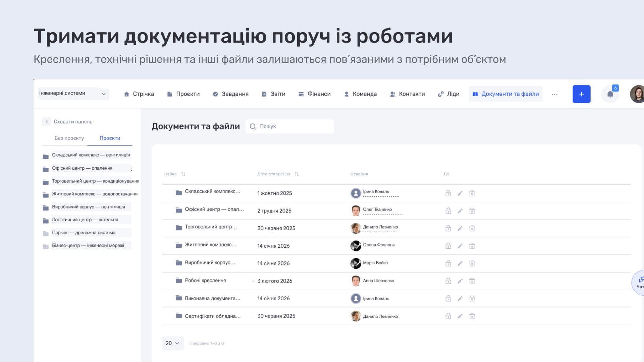The height and width of the screenshot is (362, 644).
Task: Open options dots for Офісний центр sidebar item
Action: tap(131, 169)
